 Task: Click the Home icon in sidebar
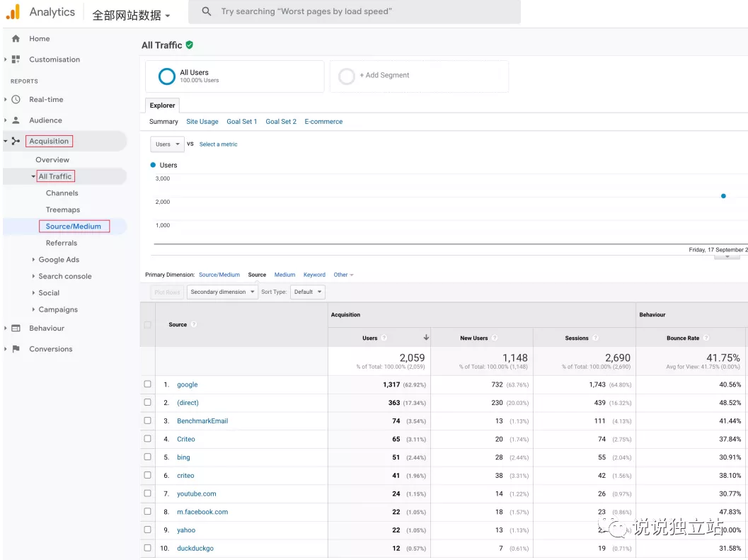[x=16, y=39]
